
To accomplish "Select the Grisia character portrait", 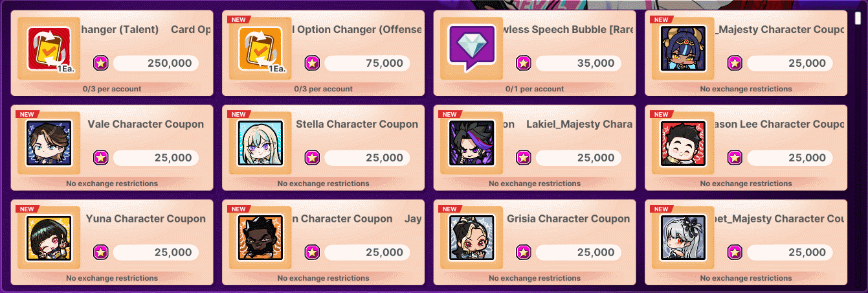I will pyautogui.click(x=472, y=237).
